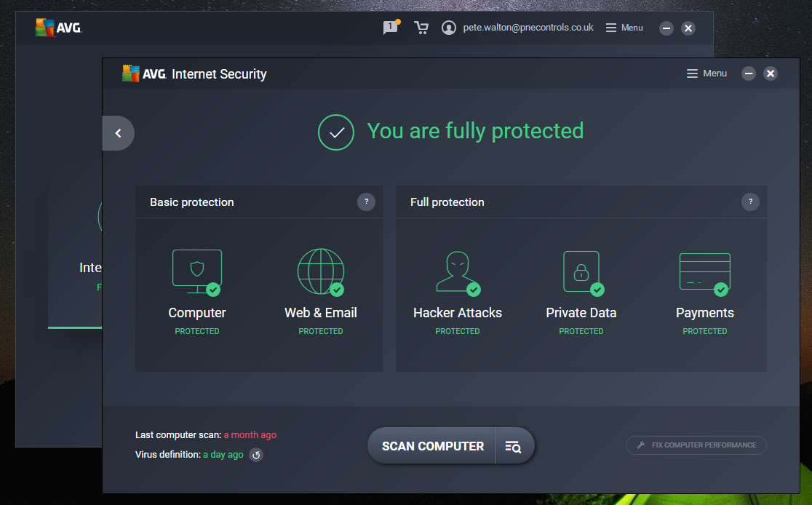Click the user account profile icon
The width and height of the screenshot is (812, 505).
click(x=449, y=28)
